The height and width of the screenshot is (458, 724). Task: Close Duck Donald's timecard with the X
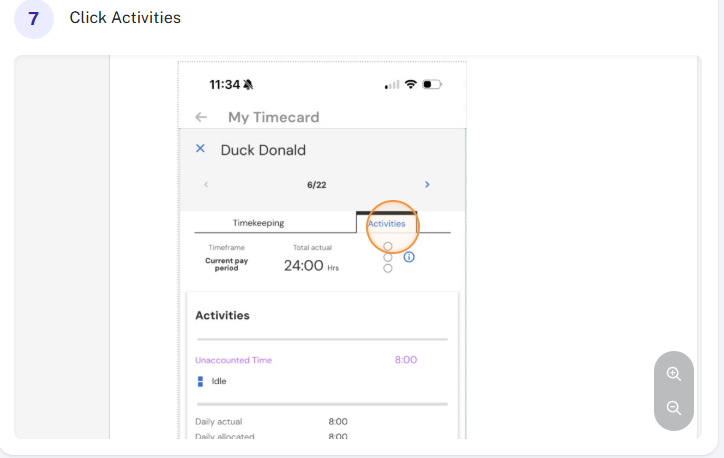pyautogui.click(x=200, y=149)
